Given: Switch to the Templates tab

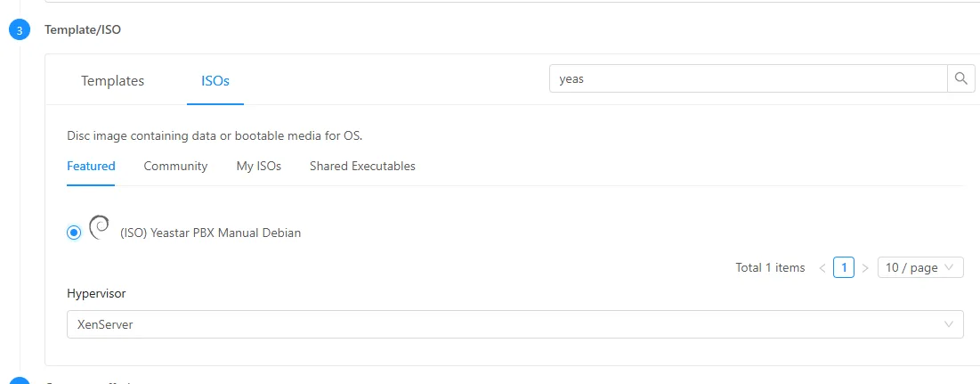Looking at the screenshot, I should click(x=112, y=80).
